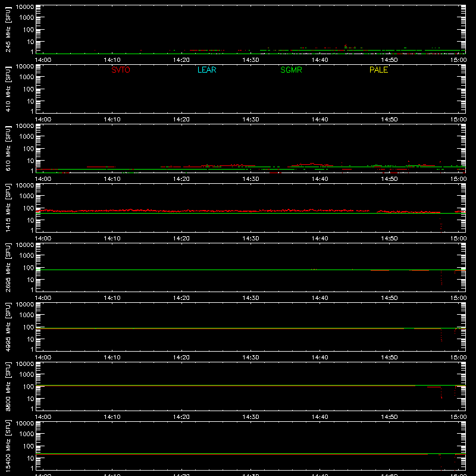Click the red dropout spike in 2695 MHz panel
The image size is (476, 476).
441,278
